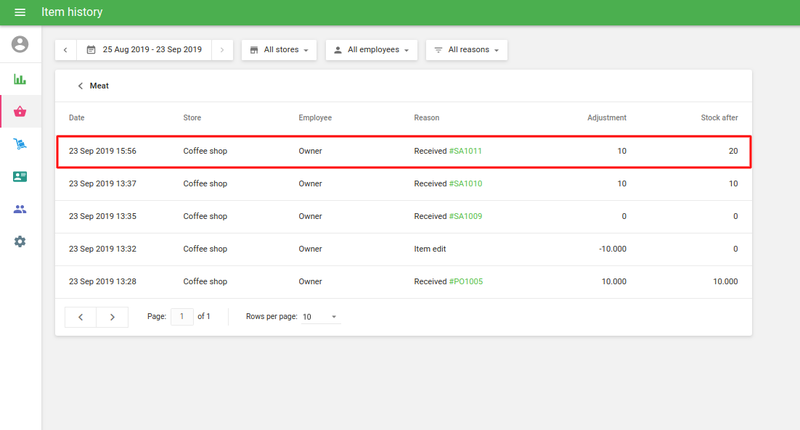
Task: Open the settings gear icon
Action: point(20,242)
